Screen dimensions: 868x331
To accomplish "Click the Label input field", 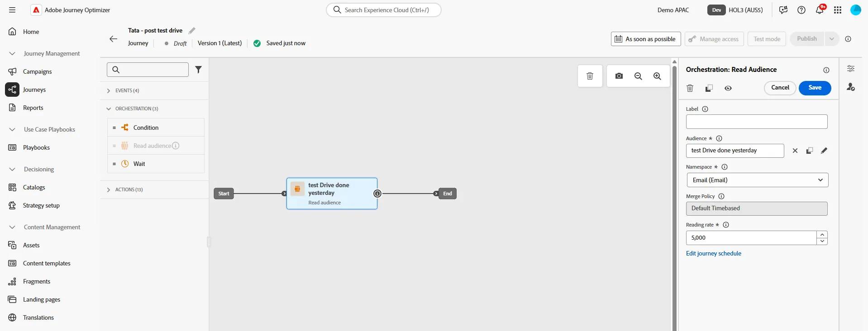I will click(757, 122).
